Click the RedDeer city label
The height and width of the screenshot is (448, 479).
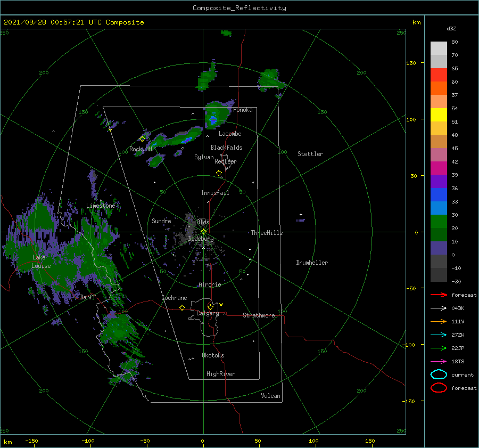pyautogui.click(x=226, y=161)
